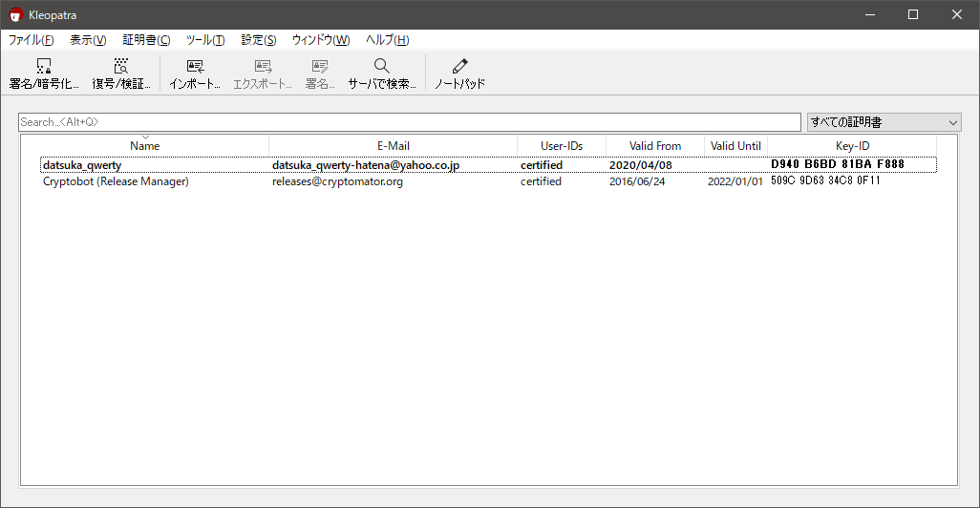Sort by the Key-ID column header

(853, 145)
